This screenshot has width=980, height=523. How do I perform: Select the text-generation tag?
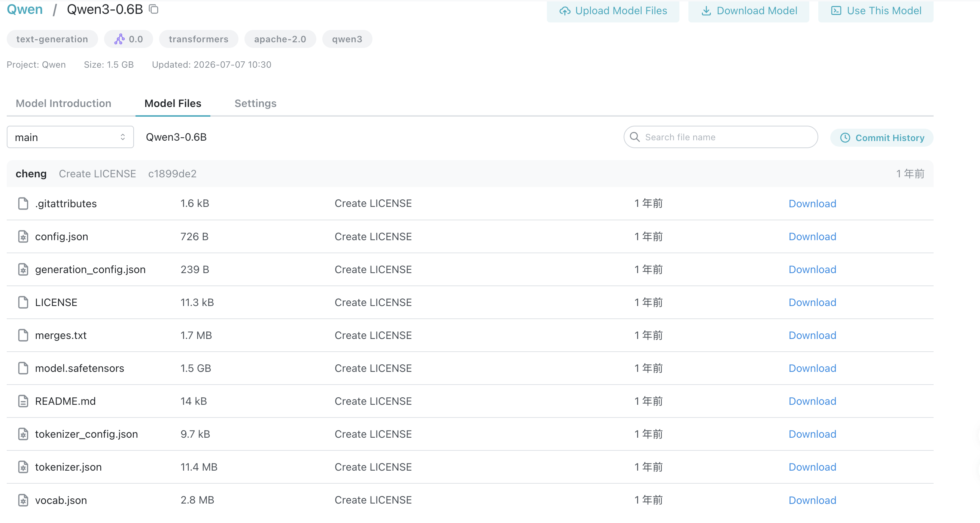click(x=52, y=39)
